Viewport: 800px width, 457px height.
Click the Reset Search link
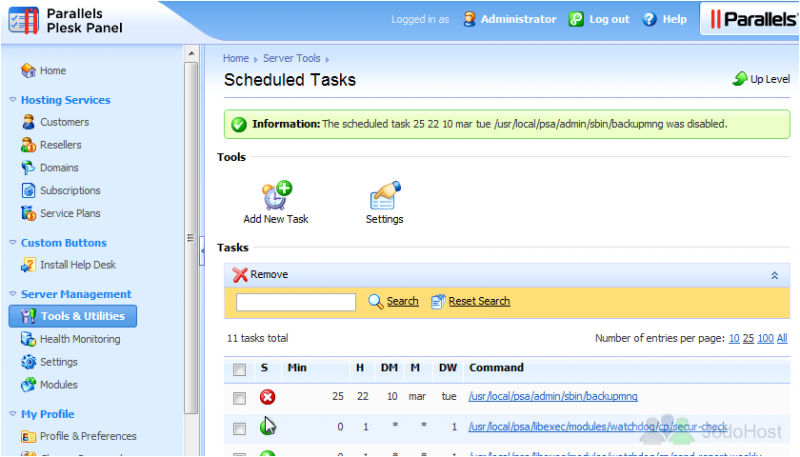pos(479,301)
